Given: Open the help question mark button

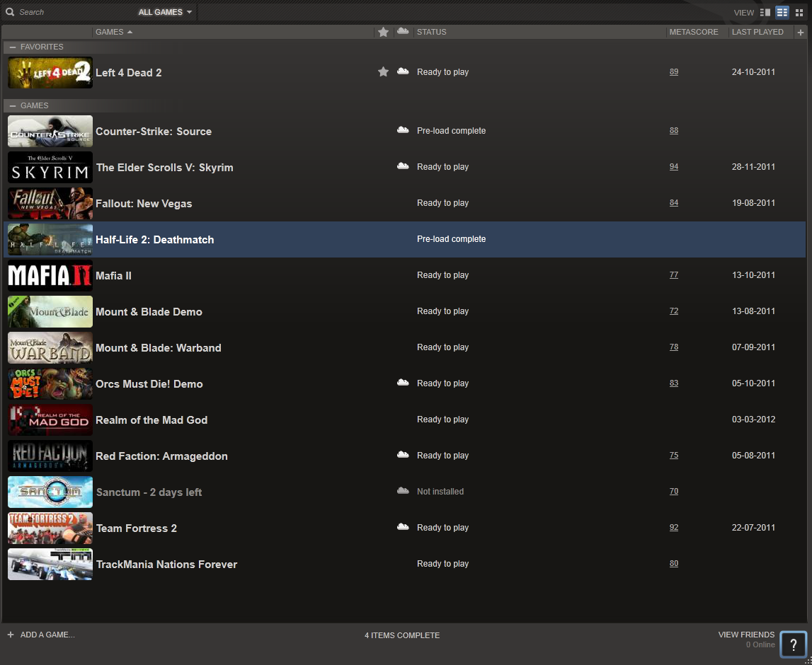Looking at the screenshot, I should tap(793, 644).
